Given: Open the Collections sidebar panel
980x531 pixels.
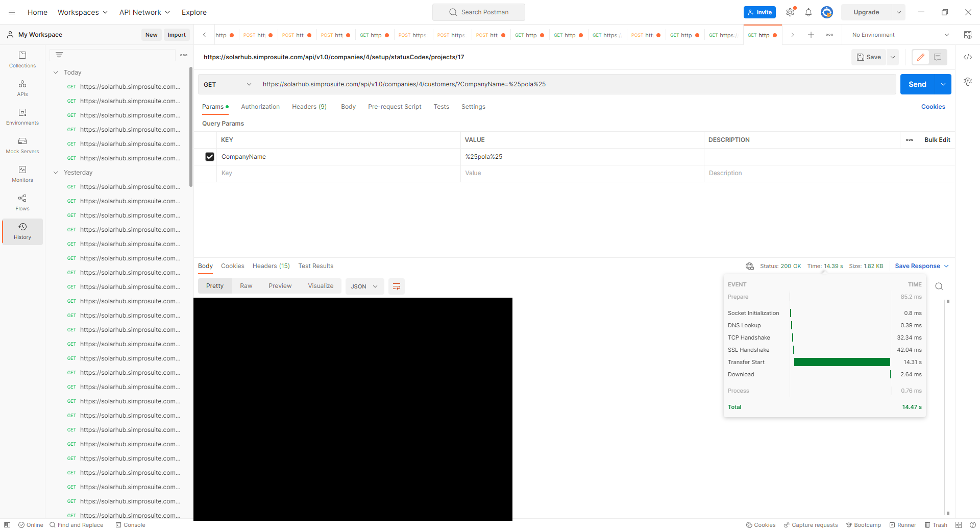Looking at the screenshot, I should click(22, 59).
